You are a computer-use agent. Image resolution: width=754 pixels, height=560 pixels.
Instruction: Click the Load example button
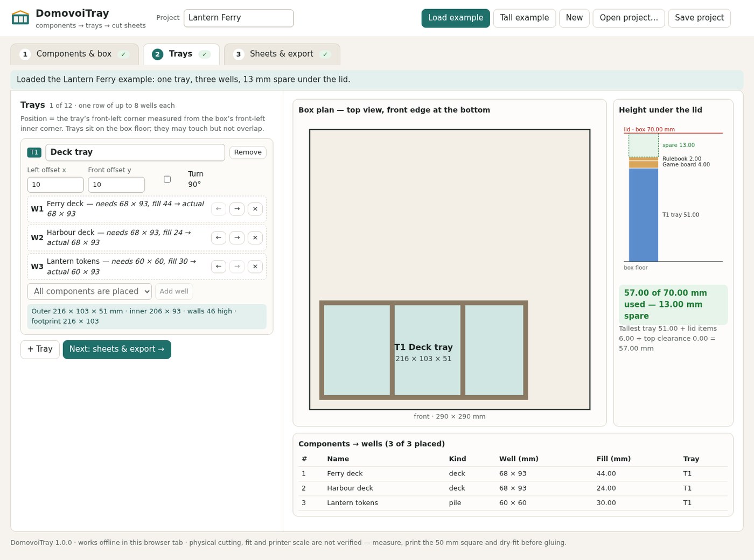[456, 18]
